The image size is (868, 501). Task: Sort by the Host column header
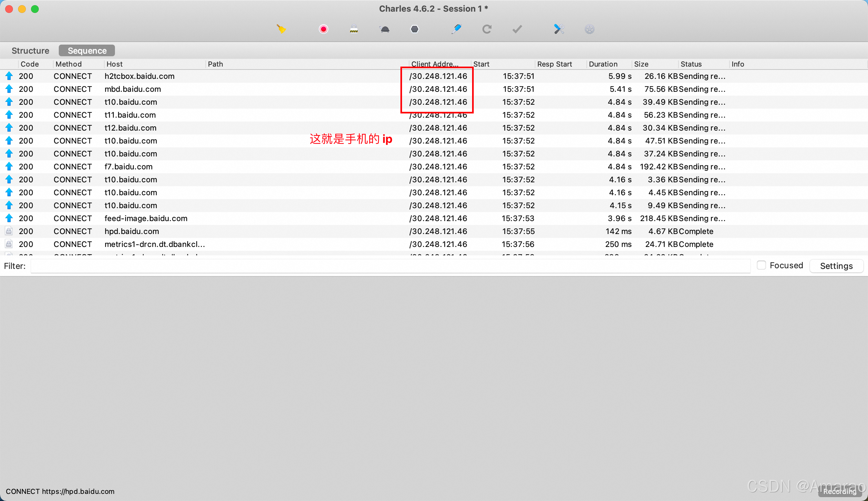coord(114,64)
